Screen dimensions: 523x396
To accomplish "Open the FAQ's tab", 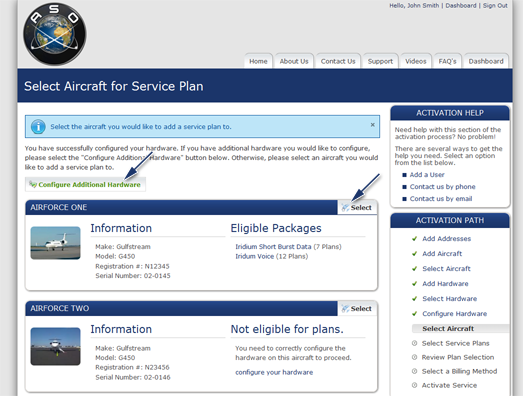I will point(447,61).
